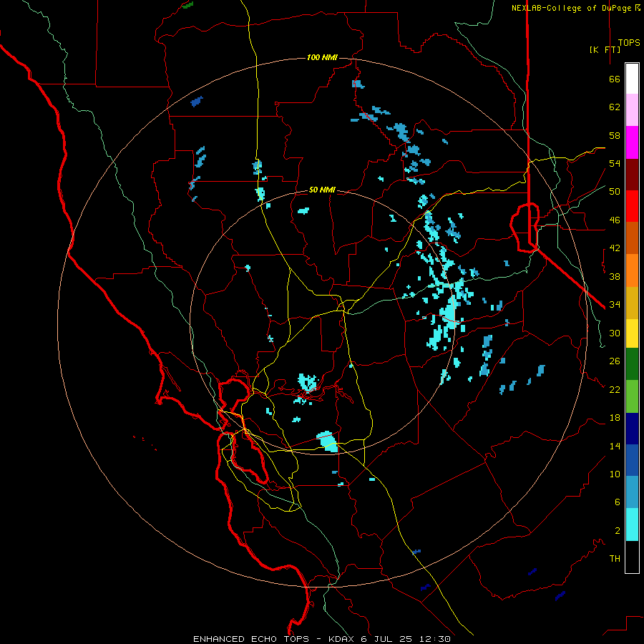Image resolution: width=644 pixels, height=644 pixels.
Task: Click the TOPS legend heading
Action: 629,43
